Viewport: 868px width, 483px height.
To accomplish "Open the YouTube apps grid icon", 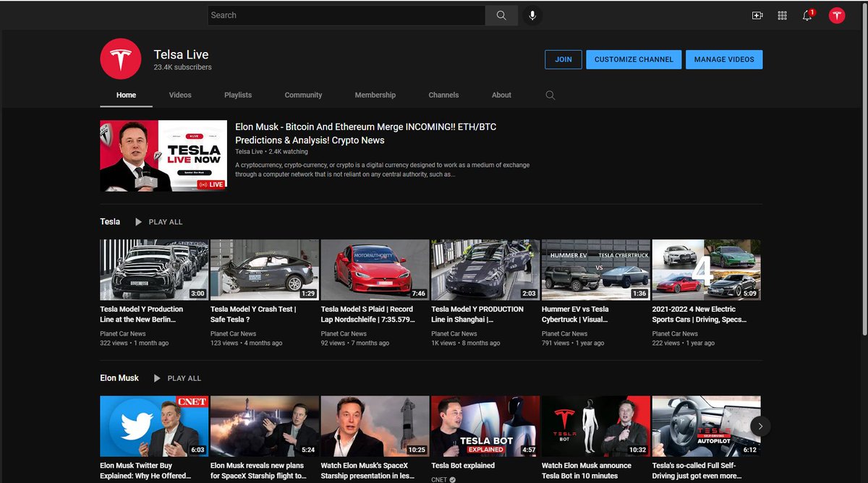I will 782,15.
